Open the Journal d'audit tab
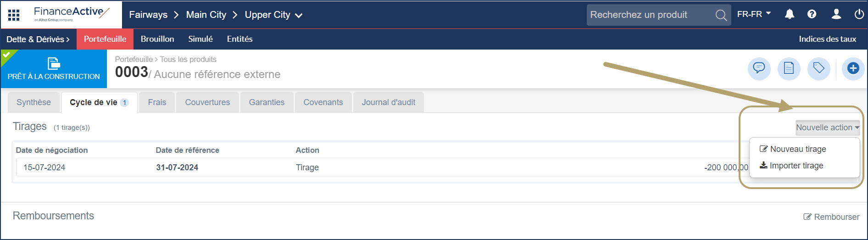Image resolution: width=868 pixels, height=240 pixels. pyautogui.click(x=388, y=102)
